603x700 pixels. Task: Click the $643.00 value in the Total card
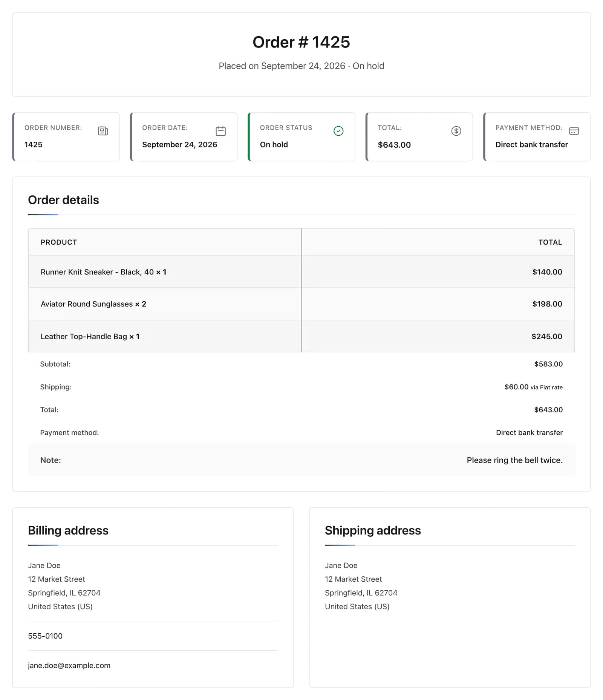tap(394, 145)
